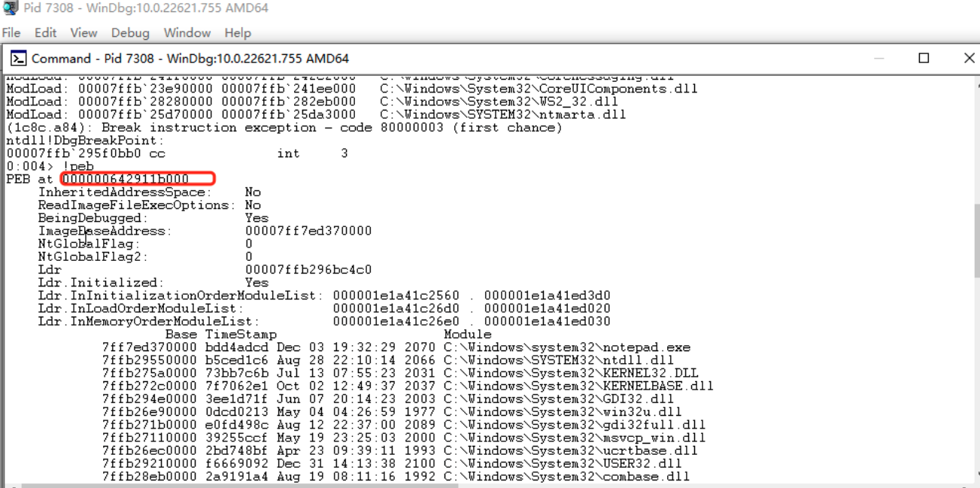Click the gdi32full.dll module path
Screen dimensions: 980x488
575,425
